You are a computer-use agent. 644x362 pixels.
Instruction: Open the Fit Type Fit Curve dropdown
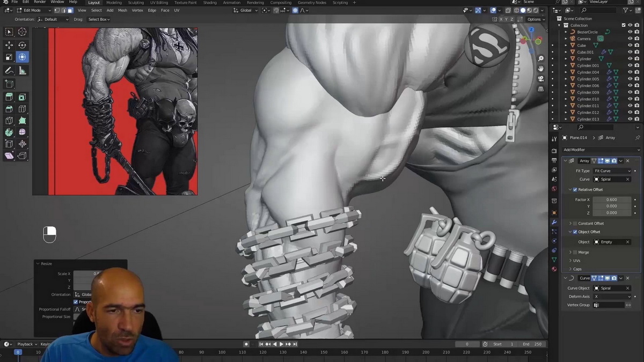(612, 171)
